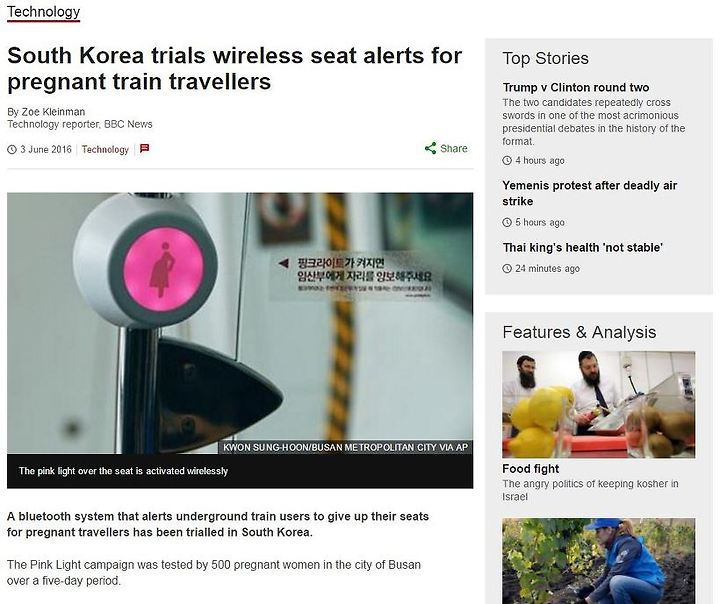Image resolution: width=720 pixels, height=604 pixels.
Task: Open the vineyard worker thumbnail
Action: click(599, 561)
